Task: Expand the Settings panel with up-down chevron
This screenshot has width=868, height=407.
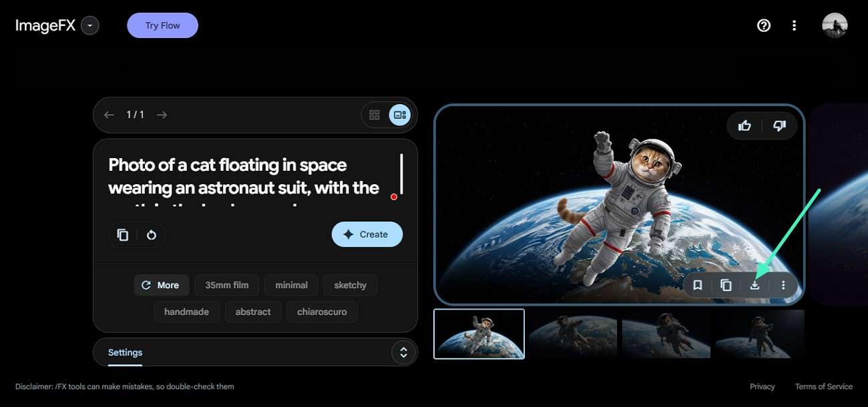Action: coord(403,352)
